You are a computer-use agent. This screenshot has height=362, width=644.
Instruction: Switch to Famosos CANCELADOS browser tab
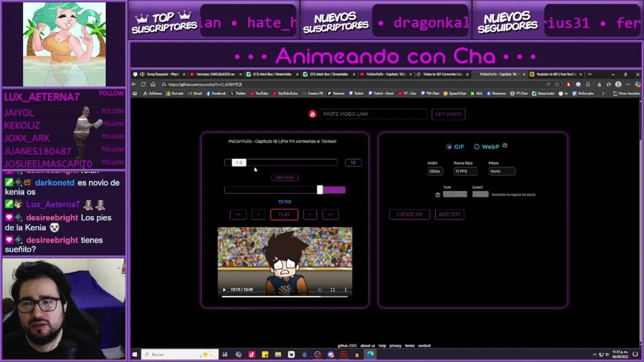(215, 74)
